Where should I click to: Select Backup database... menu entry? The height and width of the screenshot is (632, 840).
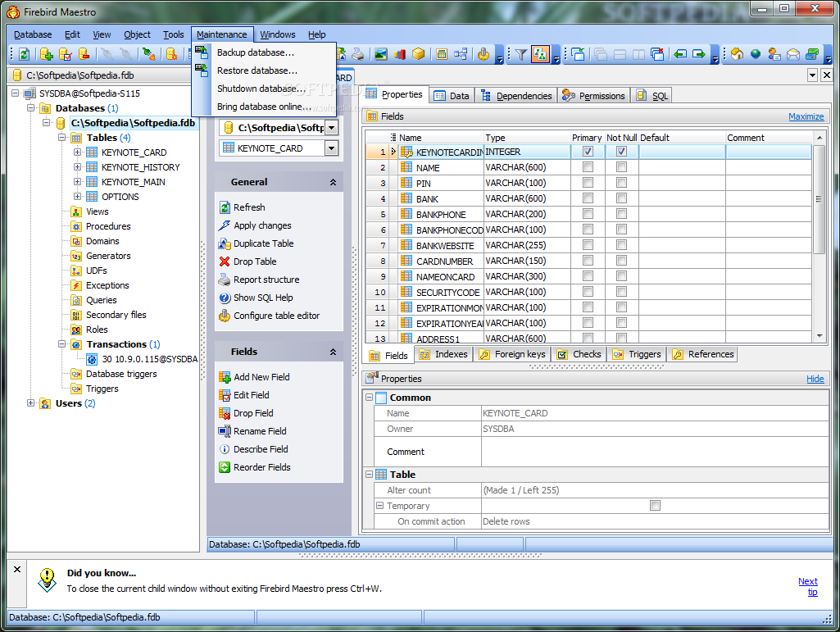tap(256, 52)
